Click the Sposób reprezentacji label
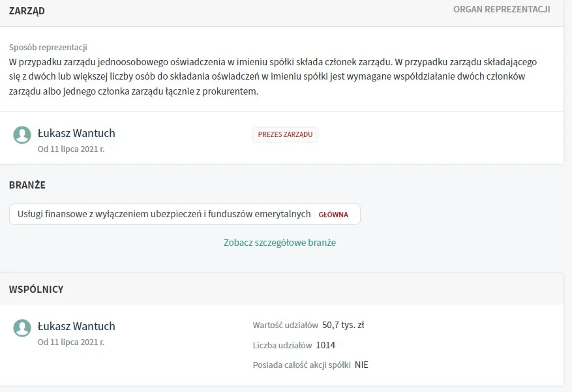 point(48,48)
